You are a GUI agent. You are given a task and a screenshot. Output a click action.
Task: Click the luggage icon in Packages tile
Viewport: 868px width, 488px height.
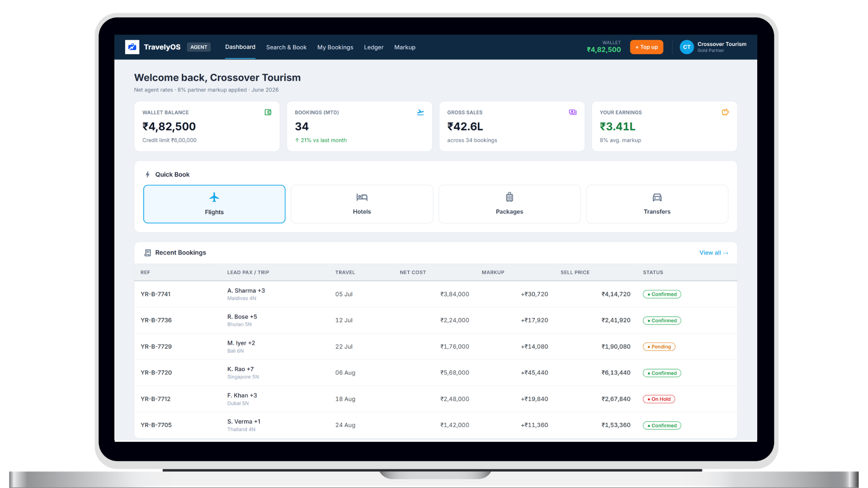point(509,197)
